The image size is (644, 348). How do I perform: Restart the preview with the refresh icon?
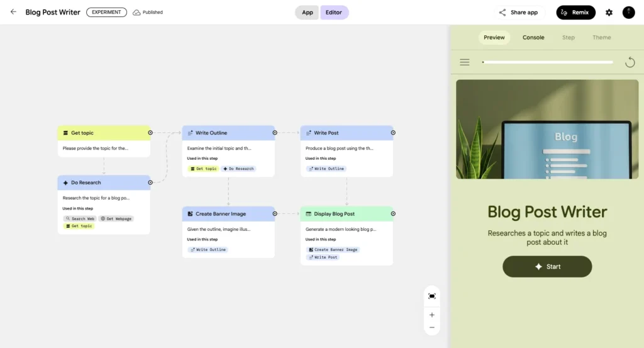(630, 62)
